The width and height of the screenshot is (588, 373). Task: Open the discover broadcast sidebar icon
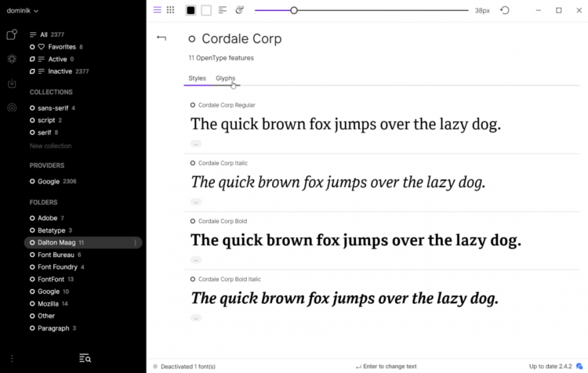pos(12,108)
